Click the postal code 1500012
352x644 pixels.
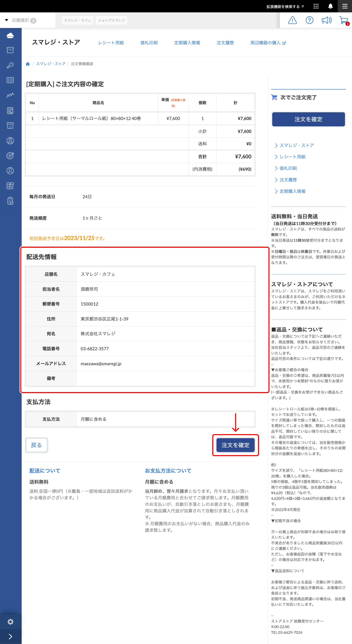point(90,304)
